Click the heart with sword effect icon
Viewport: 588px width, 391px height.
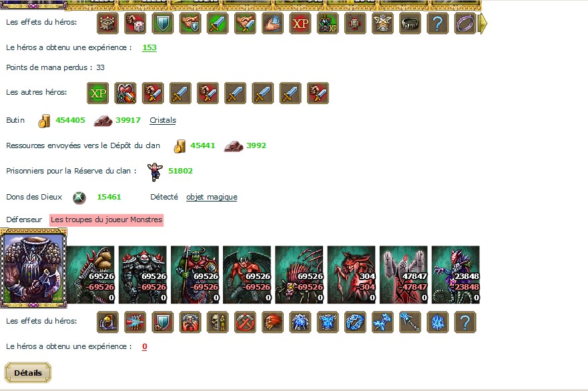point(125,93)
